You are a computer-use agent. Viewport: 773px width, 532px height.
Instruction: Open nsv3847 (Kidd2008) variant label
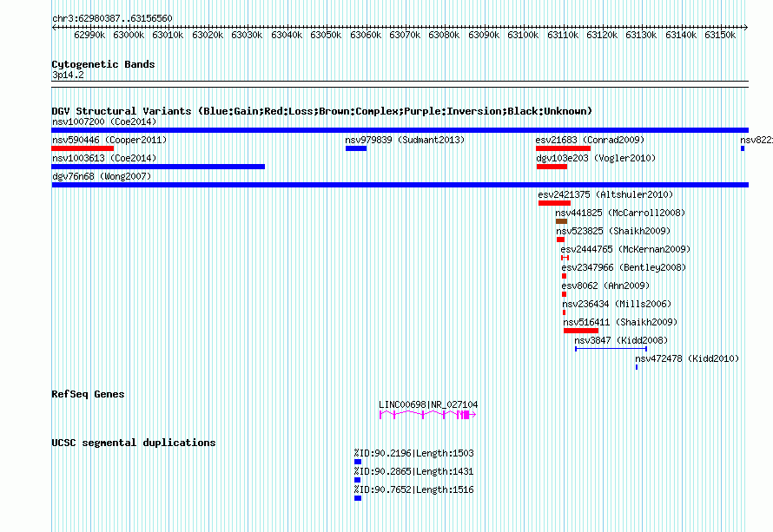point(621,340)
